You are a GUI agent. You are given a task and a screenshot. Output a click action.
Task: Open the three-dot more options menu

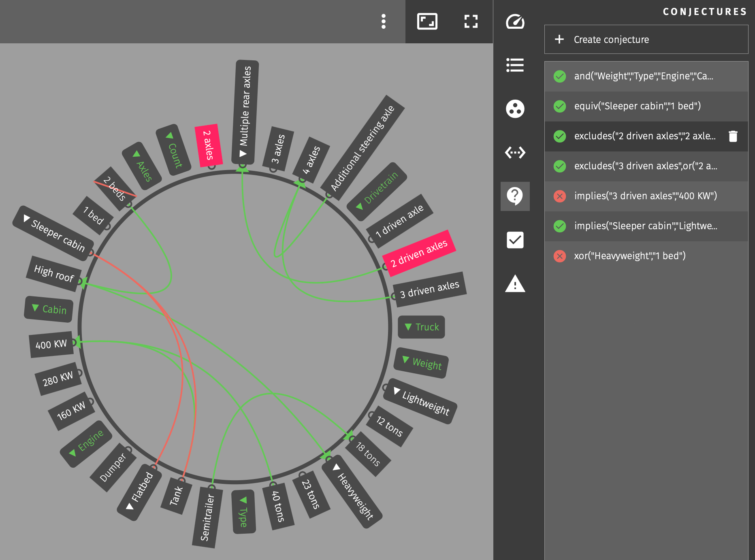383,21
